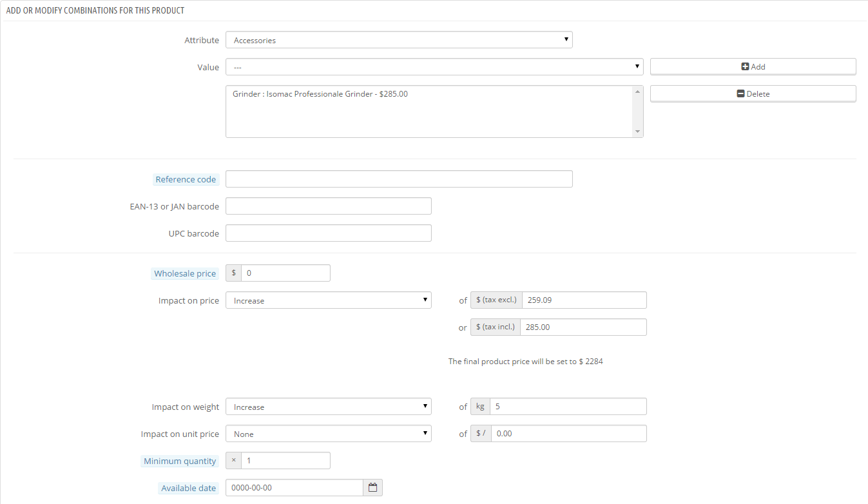Image resolution: width=868 pixels, height=504 pixels.
Task: Click the Impact on unit price label
Action: tap(180, 434)
